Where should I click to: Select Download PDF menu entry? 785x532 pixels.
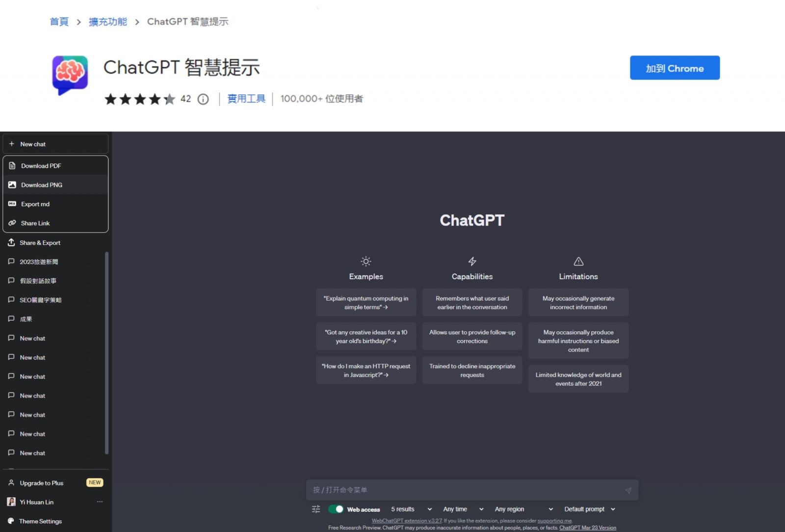coord(55,165)
